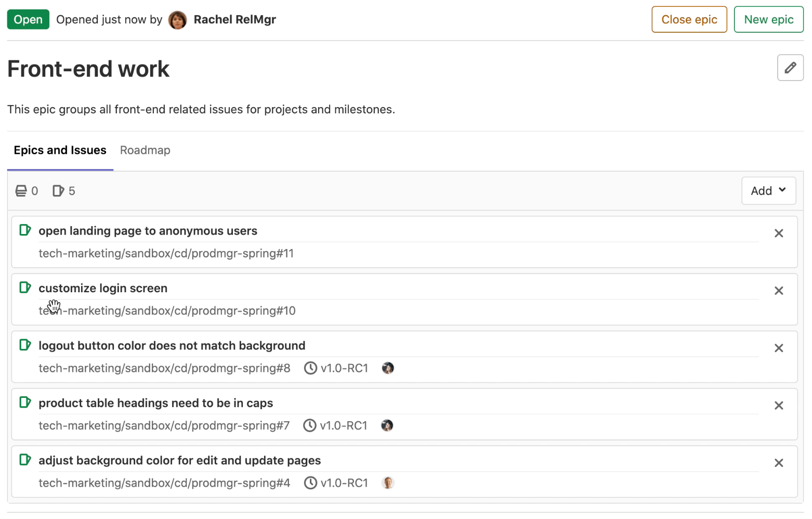
Task: Click the milestone clock icon on issue #4
Action: pyautogui.click(x=310, y=483)
